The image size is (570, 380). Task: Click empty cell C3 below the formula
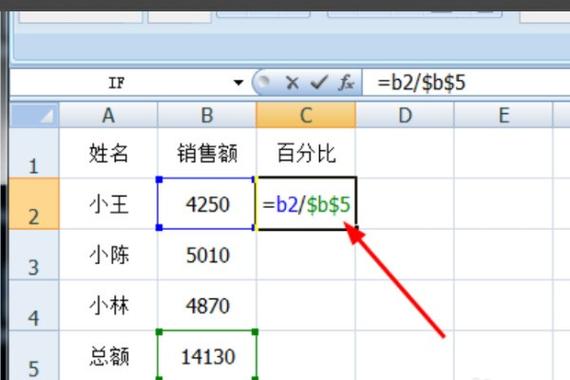[x=306, y=255]
